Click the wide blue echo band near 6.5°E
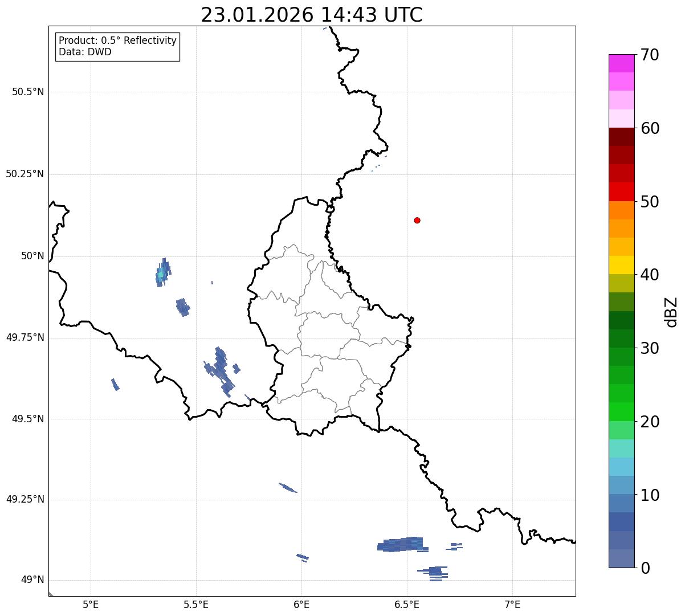Viewport: 685px width, 616px height. [x=403, y=545]
